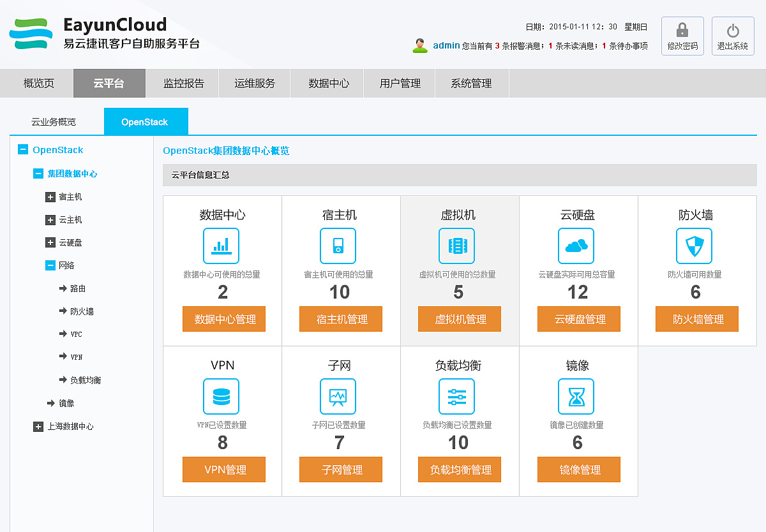Viewport: 766px width, 532px height.
Task: Switch to the 监控报告 tab
Action: [183, 83]
